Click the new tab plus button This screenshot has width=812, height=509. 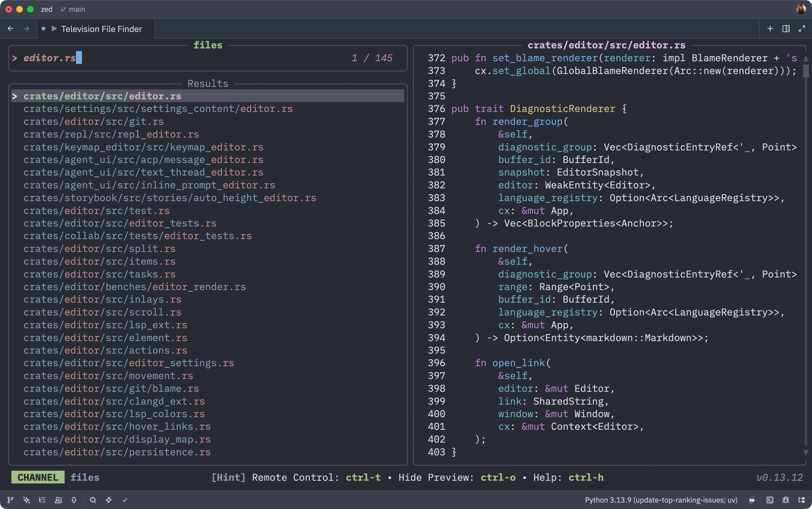tap(770, 29)
